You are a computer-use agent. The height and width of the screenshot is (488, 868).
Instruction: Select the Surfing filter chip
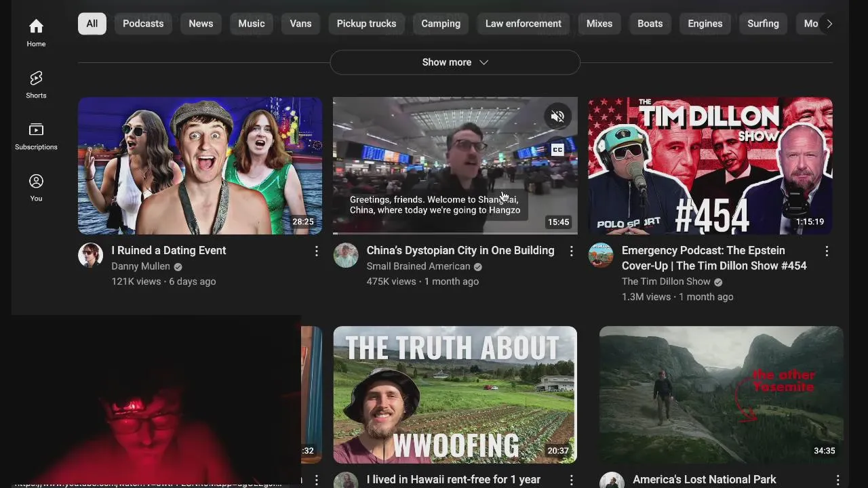pos(763,24)
